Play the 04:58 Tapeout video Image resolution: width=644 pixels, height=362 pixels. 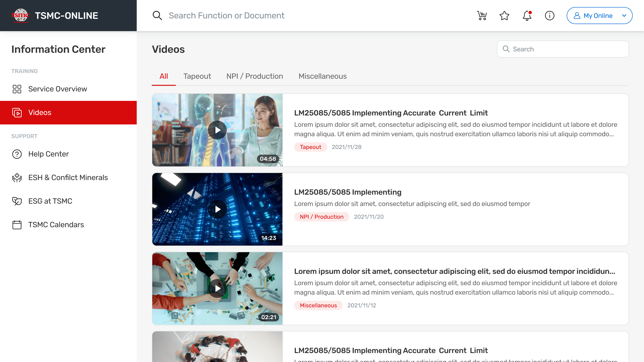(x=217, y=130)
